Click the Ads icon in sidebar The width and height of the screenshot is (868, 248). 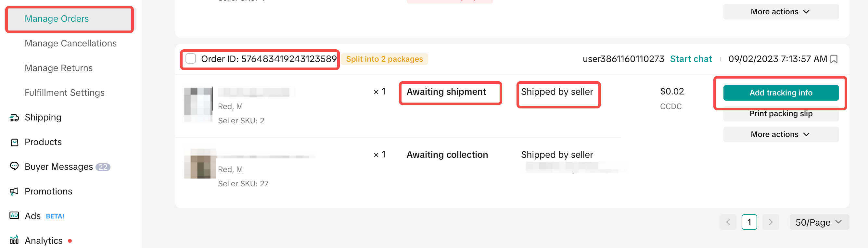tap(14, 216)
